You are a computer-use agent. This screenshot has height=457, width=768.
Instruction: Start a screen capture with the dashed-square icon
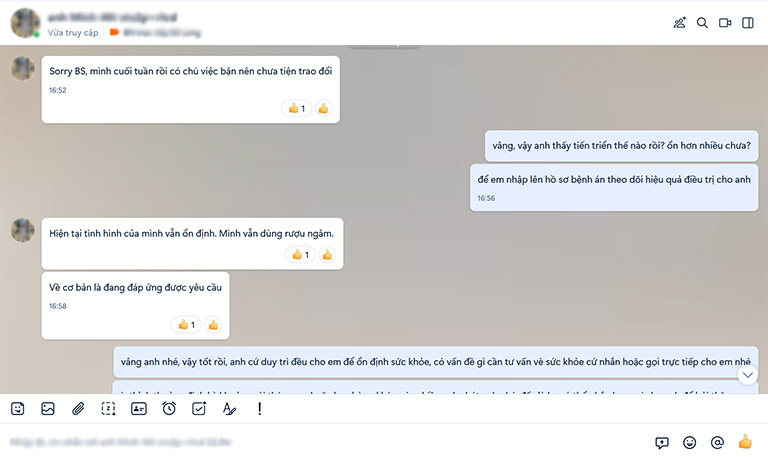pos(108,409)
